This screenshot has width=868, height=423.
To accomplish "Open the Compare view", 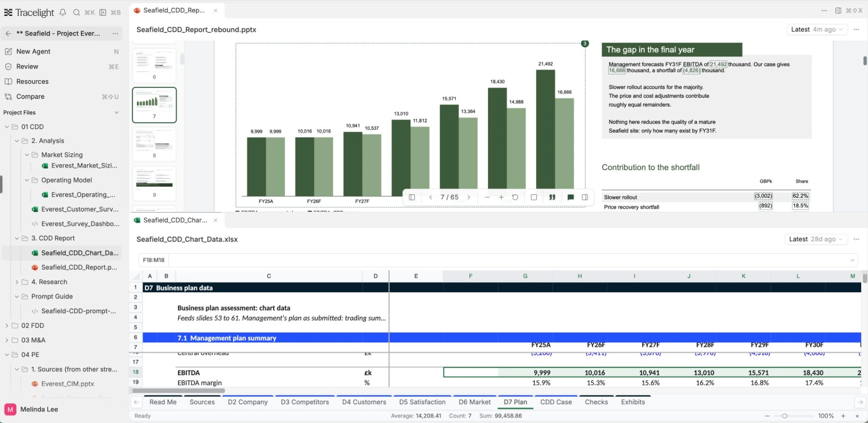I will coord(62,96).
